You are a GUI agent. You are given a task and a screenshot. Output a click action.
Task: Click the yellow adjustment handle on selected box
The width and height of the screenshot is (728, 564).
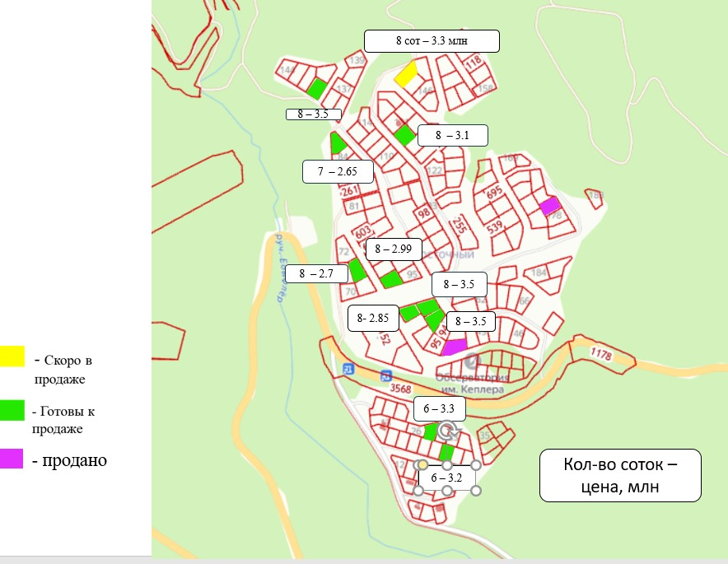point(422,465)
